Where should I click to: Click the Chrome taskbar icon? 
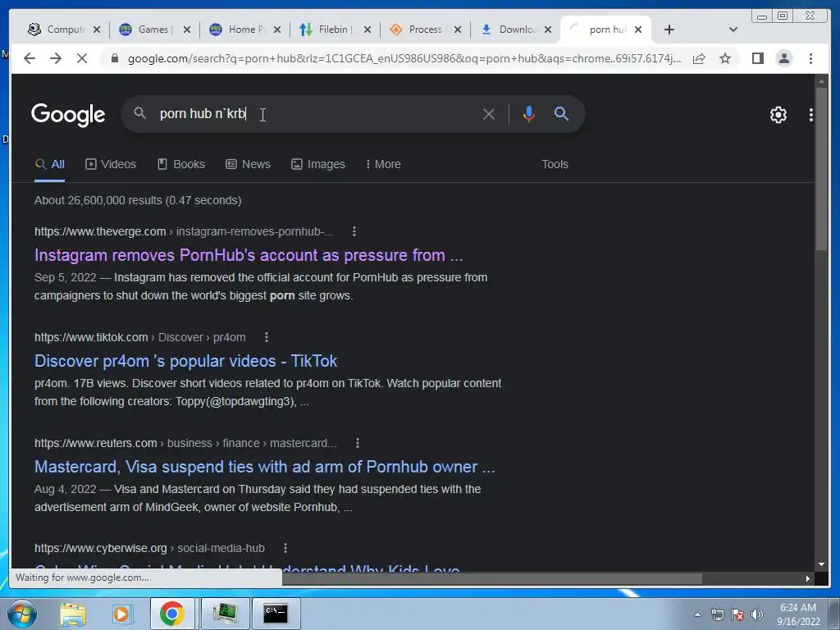172,614
